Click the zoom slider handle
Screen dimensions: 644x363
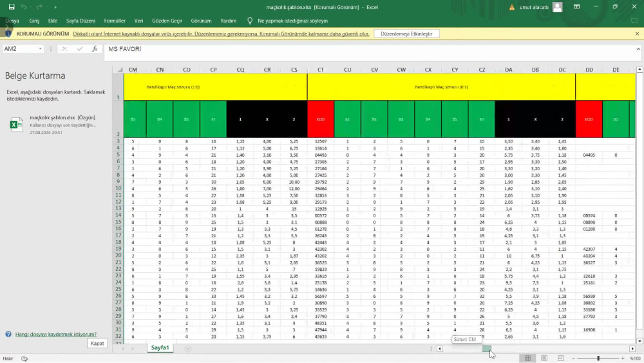pyautogui.click(x=598, y=358)
